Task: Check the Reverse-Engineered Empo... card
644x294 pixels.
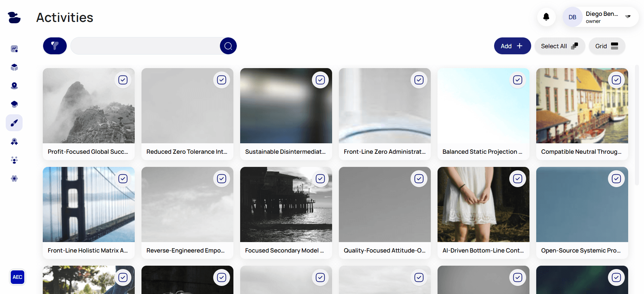Action: 222,179
